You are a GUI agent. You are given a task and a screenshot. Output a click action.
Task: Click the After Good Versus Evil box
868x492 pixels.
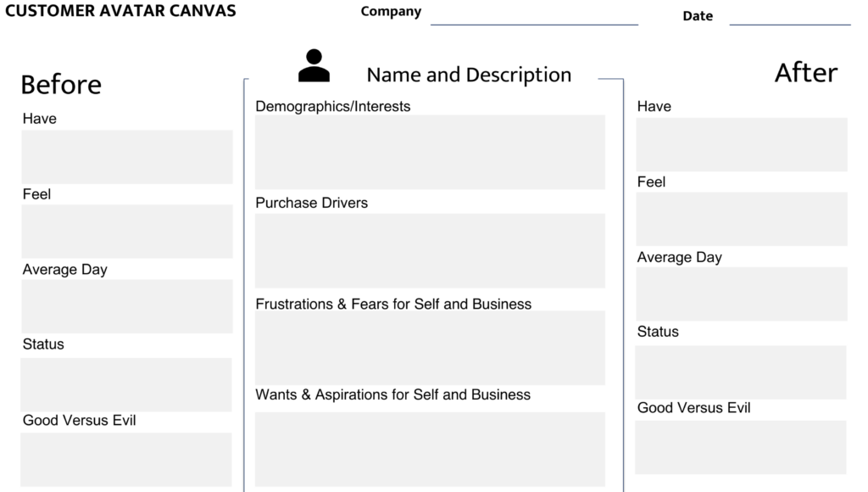click(x=742, y=447)
